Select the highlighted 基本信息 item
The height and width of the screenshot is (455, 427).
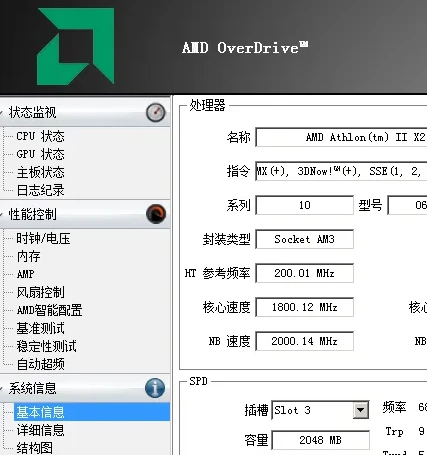coord(92,412)
